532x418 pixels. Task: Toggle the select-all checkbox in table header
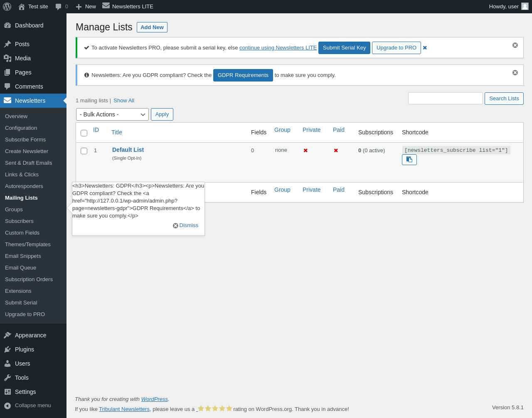[x=84, y=133]
